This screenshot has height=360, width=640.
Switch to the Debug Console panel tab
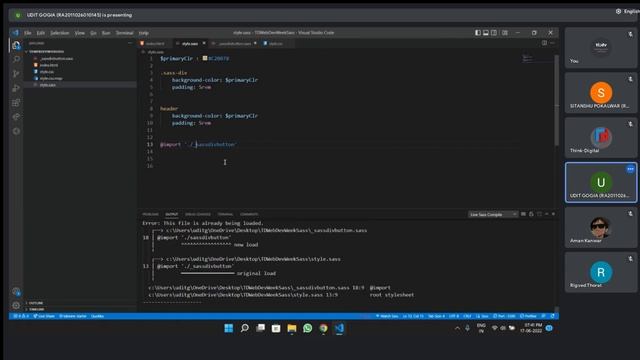click(x=198, y=214)
